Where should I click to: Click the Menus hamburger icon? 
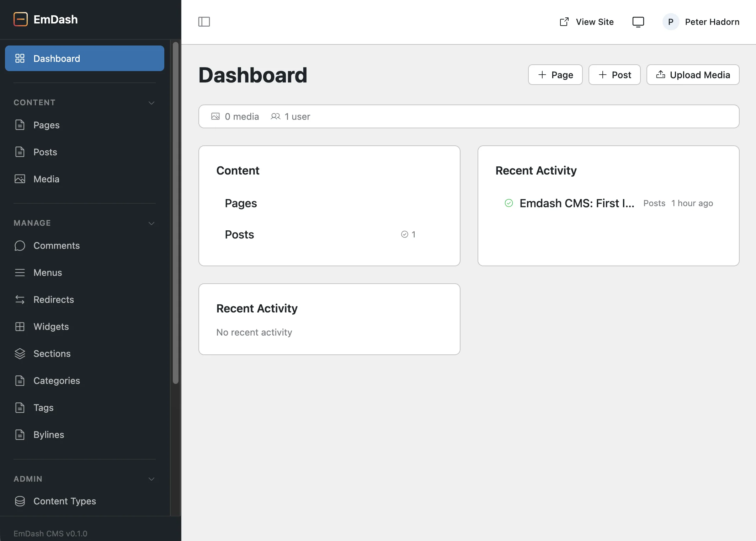[20, 273]
